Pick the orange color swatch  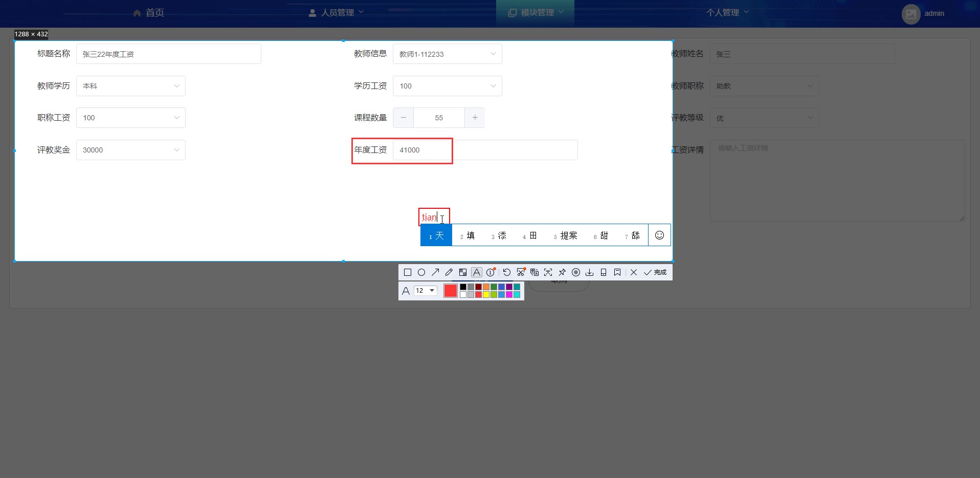(486, 287)
